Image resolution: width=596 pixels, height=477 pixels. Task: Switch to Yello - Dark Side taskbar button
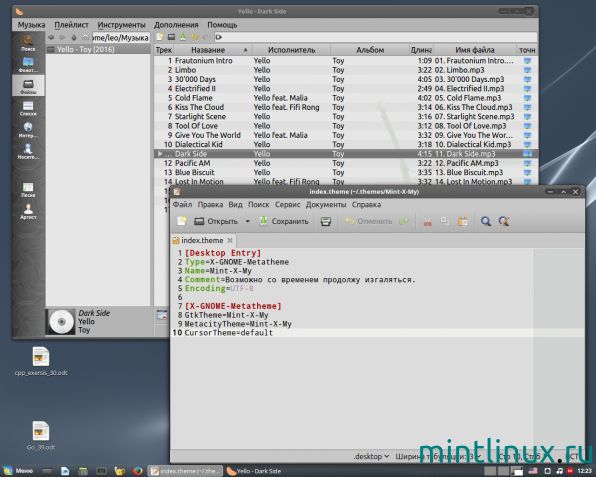(254, 471)
